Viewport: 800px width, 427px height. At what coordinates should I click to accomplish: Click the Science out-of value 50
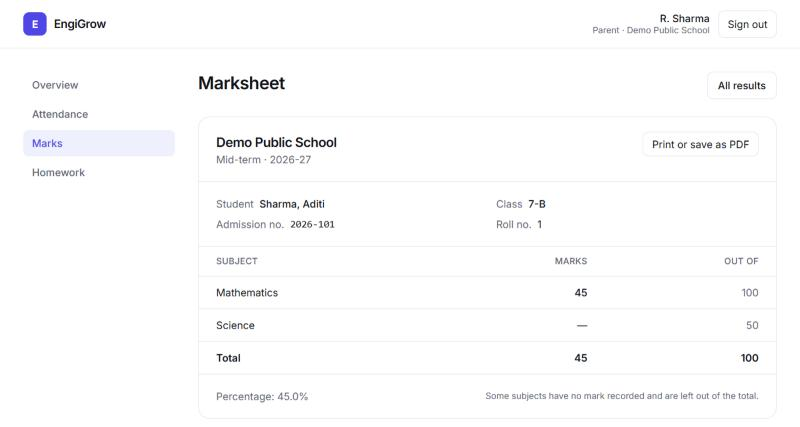point(752,325)
